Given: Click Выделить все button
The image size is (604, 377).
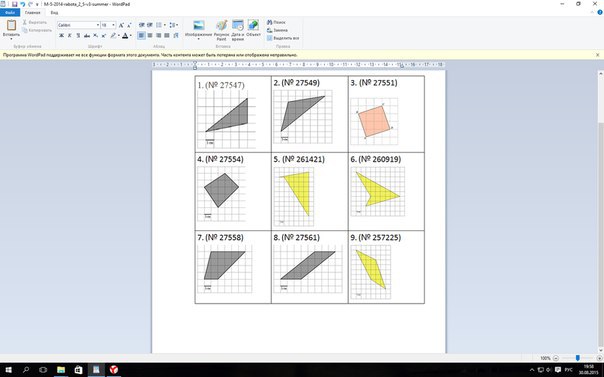Looking at the screenshot, I should 283,38.
